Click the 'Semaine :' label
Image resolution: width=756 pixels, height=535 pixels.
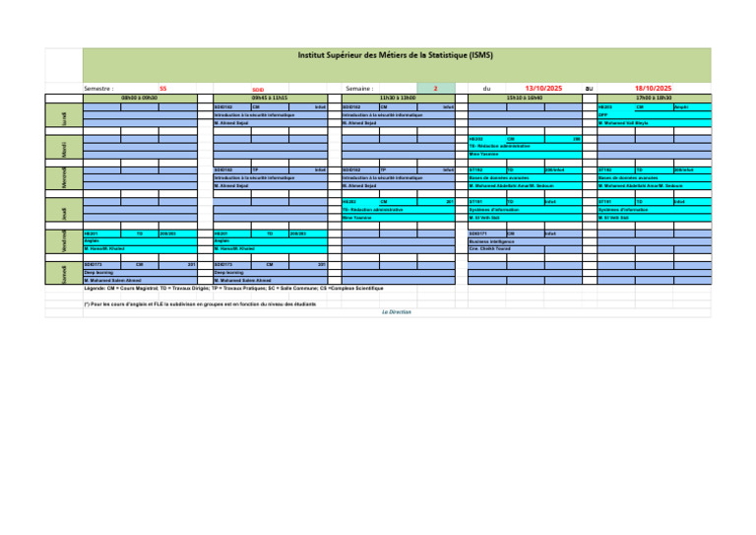pyautogui.click(x=359, y=89)
